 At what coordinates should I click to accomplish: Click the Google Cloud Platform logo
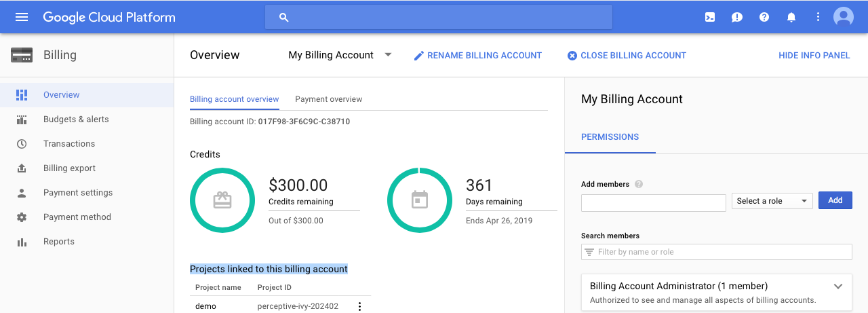pos(109,18)
